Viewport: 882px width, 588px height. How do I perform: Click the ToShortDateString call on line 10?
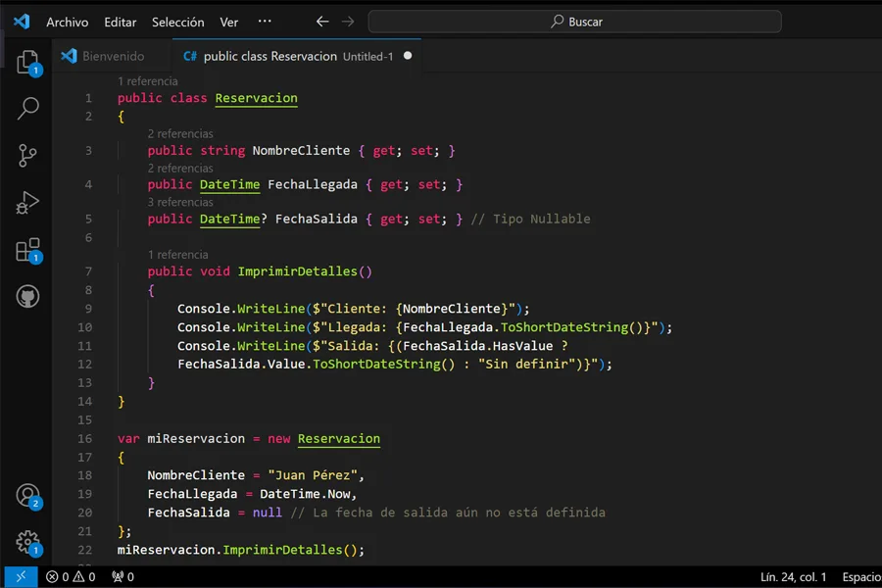[x=564, y=327]
